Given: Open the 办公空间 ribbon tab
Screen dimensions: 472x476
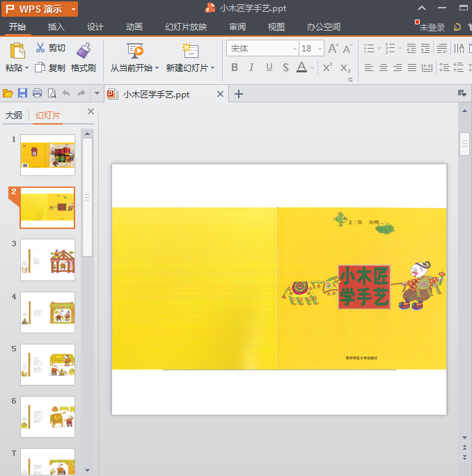Looking at the screenshot, I should 324,27.
